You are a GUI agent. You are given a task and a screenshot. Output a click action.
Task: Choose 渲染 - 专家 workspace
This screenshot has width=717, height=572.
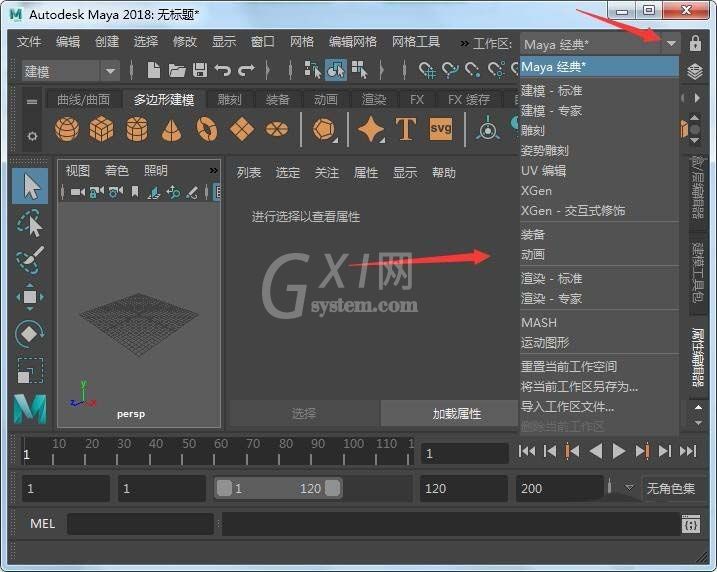click(599, 299)
